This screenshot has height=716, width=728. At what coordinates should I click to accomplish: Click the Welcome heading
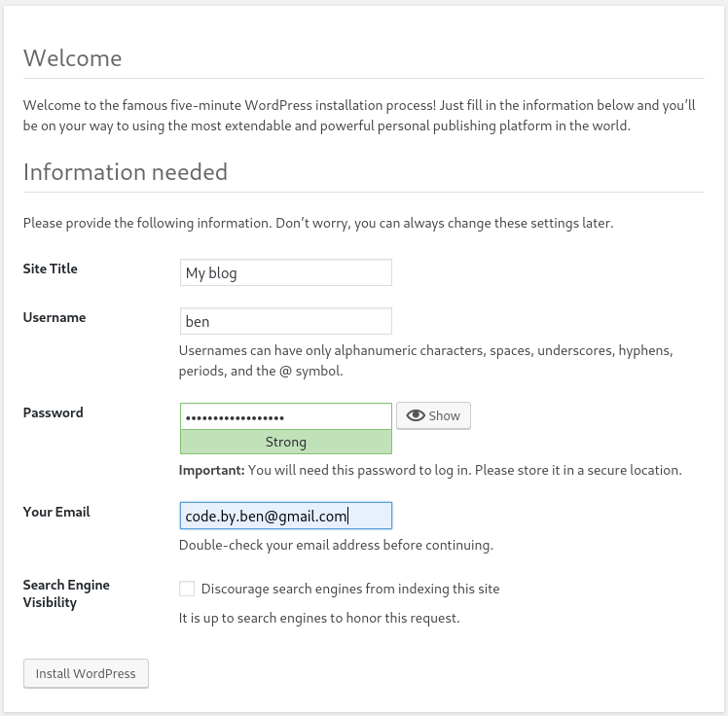click(72, 58)
